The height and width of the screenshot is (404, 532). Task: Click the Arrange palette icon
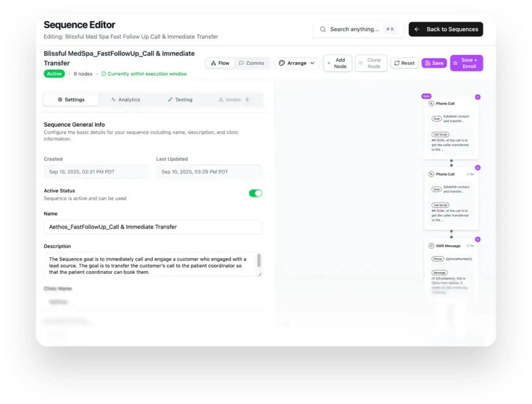(282, 63)
